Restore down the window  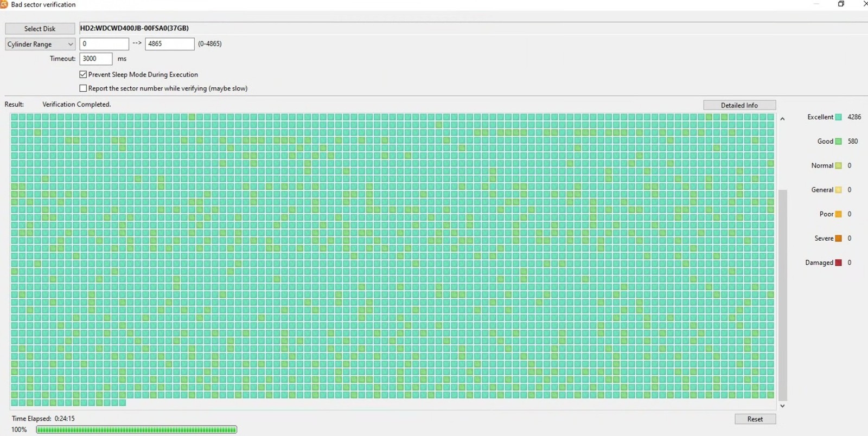click(x=841, y=4)
